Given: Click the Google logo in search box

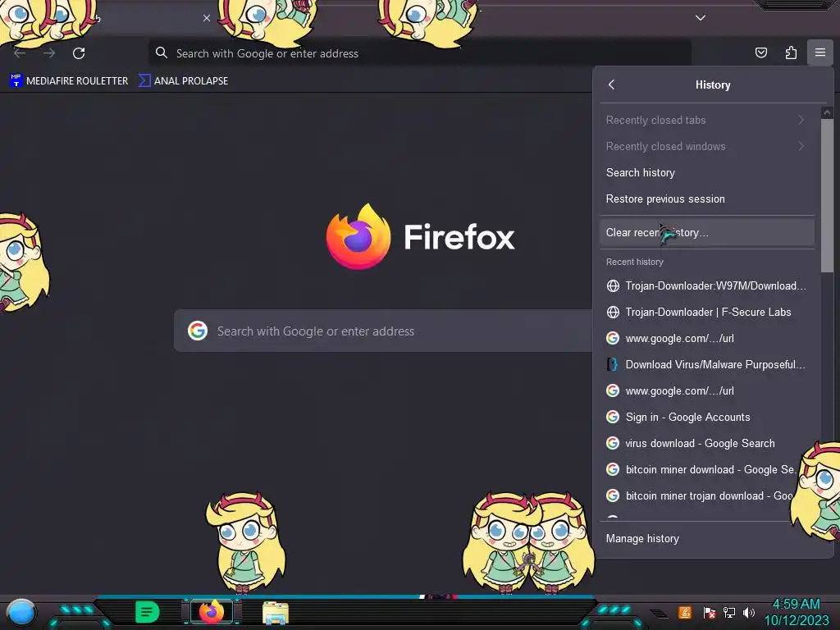Looking at the screenshot, I should (198, 331).
